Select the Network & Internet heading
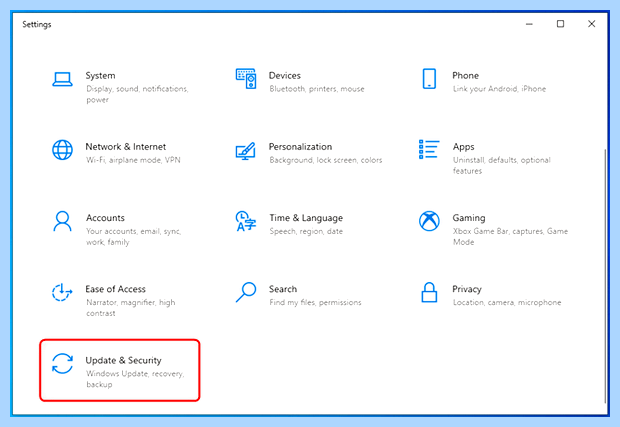The height and width of the screenshot is (427, 620). click(126, 147)
